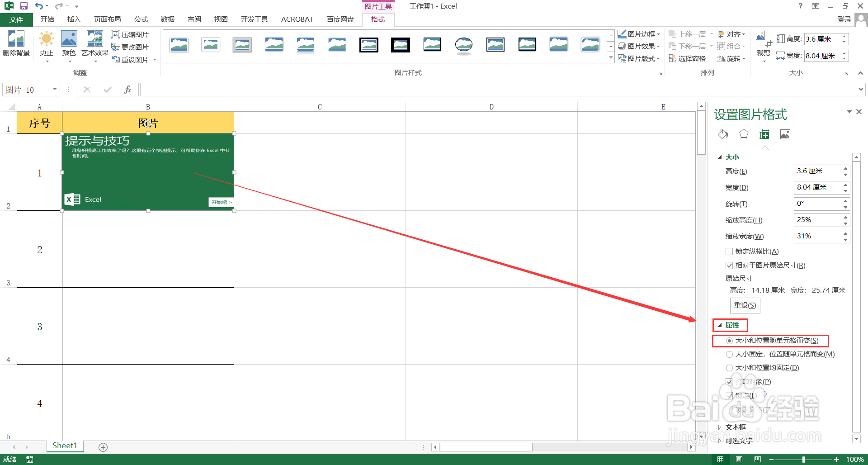Add a new sheet with plus icon
The width and height of the screenshot is (868, 465).
pos(103,447)
